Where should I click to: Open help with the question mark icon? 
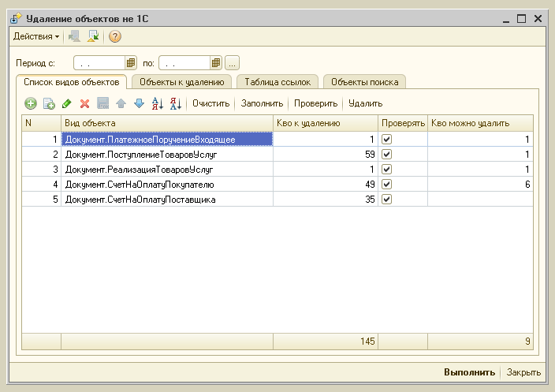point(115,36)
